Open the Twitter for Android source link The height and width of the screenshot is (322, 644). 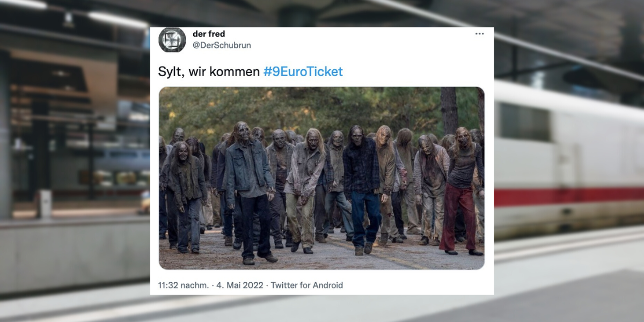point(306,285)
